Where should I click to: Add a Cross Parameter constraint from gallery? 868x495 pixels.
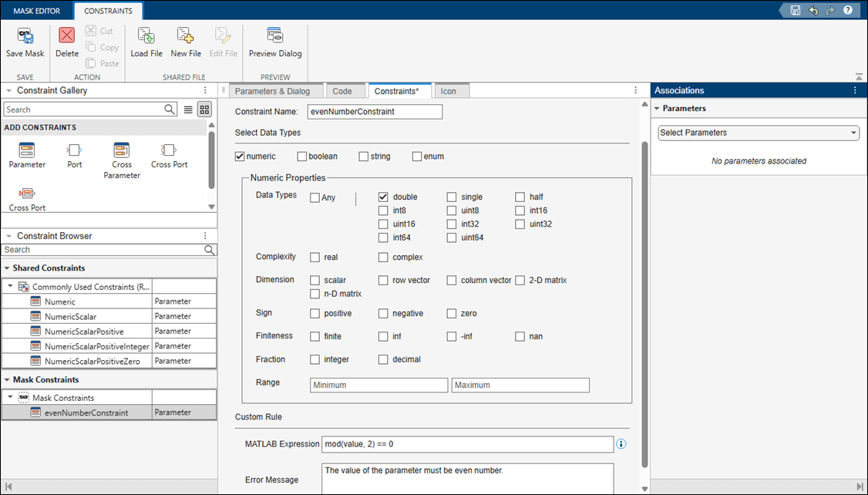click(x=121, y=150)
